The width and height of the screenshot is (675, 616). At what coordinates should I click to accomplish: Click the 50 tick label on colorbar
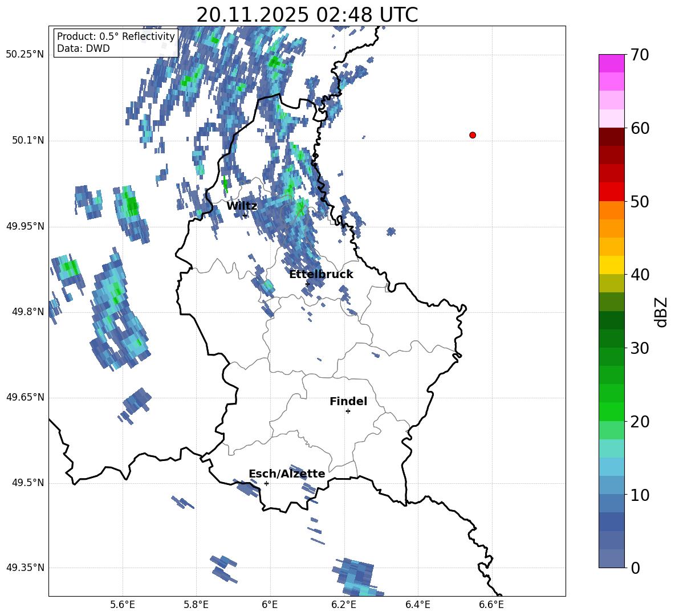640,201
